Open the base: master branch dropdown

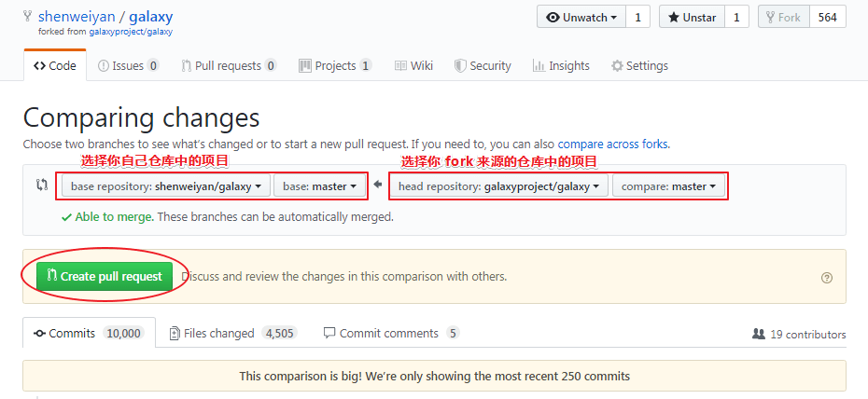click(x=320, y=186)
